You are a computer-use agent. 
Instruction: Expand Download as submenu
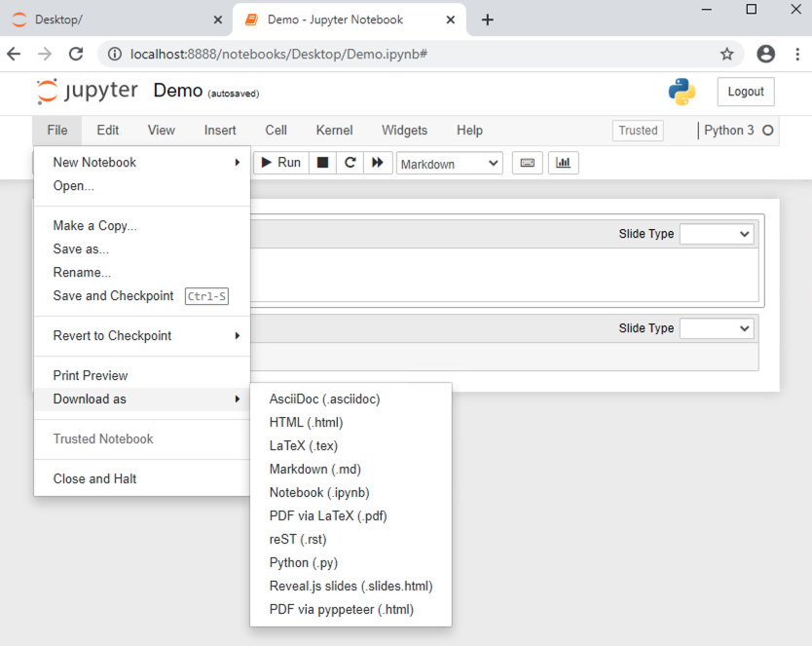point(142,399)
